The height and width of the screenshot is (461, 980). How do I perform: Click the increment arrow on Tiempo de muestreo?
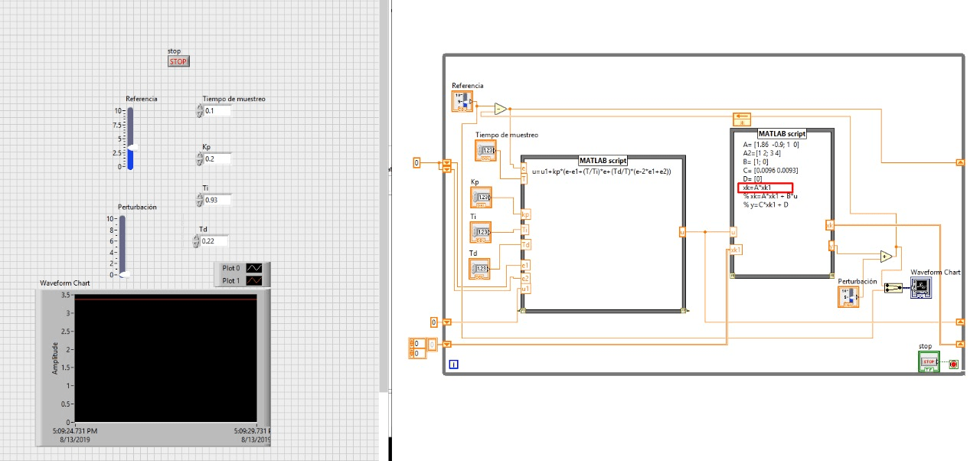198,108
